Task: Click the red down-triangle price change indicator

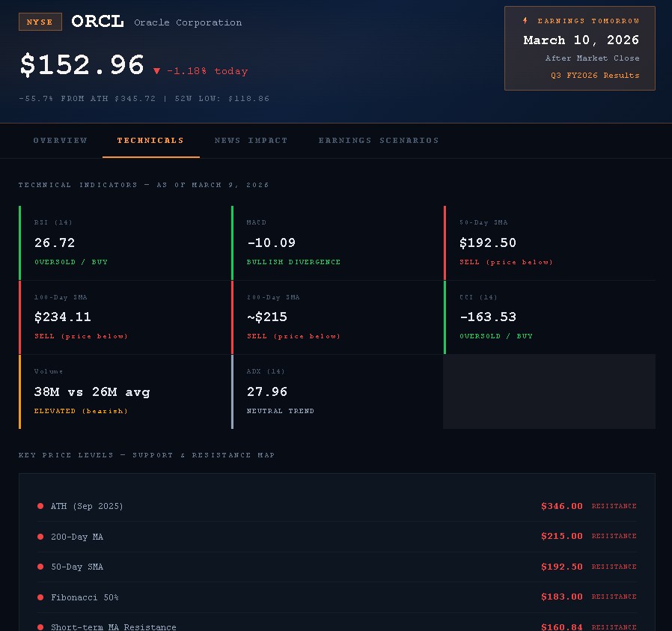Action: click(156, 71)
